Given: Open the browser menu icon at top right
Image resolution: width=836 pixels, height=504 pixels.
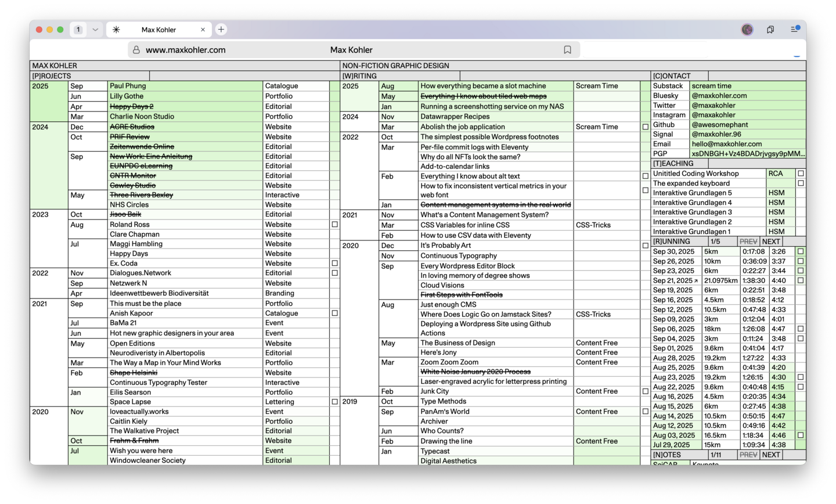Looking at the screenshot, I should 795,29.
